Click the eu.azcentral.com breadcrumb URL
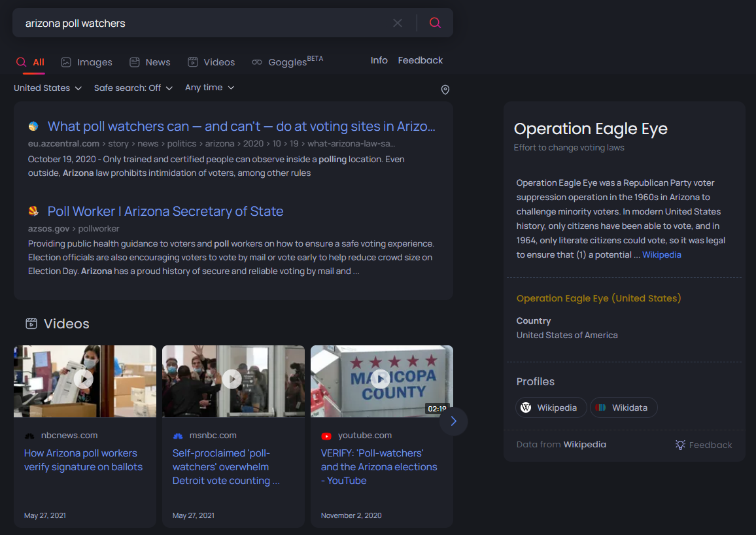 click(212, 144)
